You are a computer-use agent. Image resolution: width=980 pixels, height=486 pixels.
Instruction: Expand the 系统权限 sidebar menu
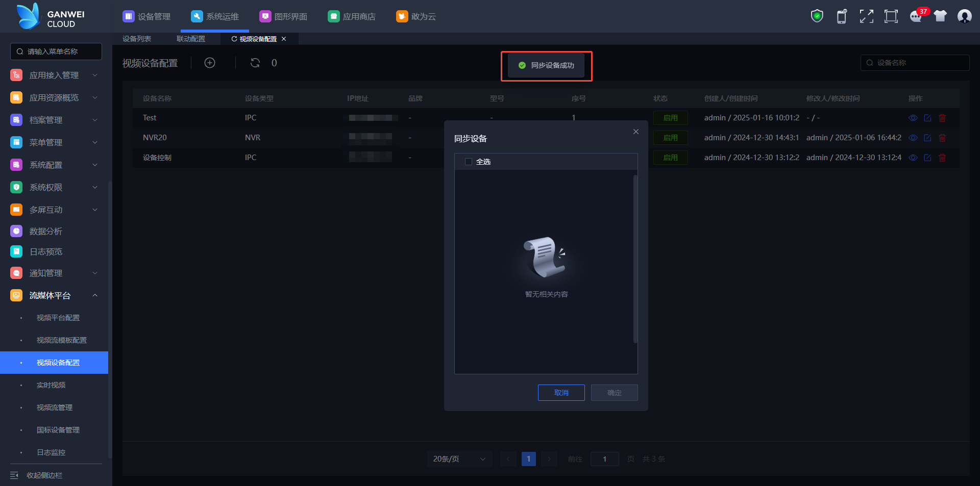pyautogui.click(x=54, y=187)
